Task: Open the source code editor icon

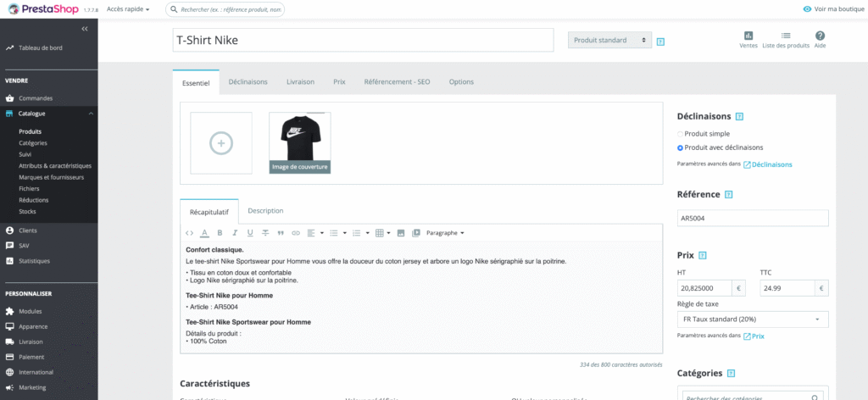Action: (x=189, y=233)
